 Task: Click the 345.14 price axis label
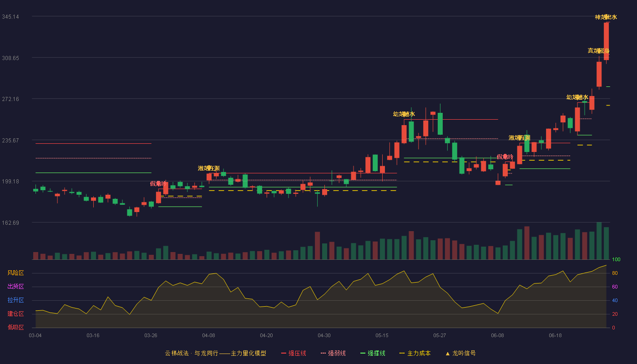10,17
